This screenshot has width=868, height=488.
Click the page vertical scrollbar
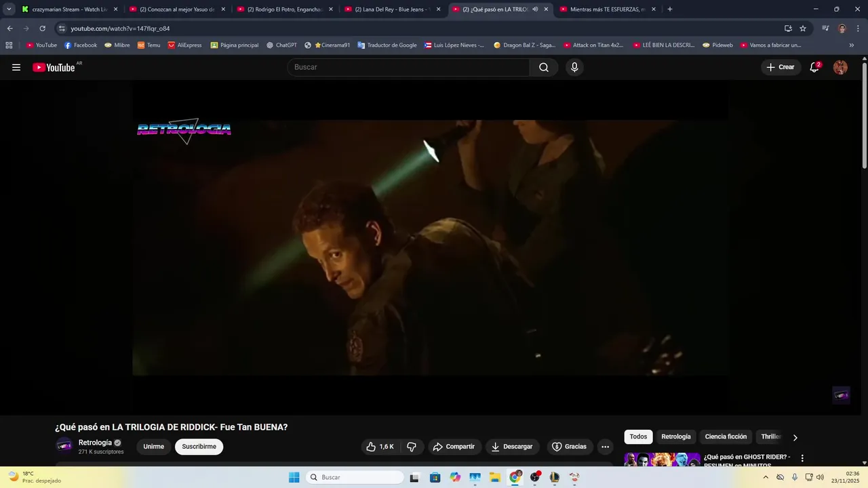865,115
